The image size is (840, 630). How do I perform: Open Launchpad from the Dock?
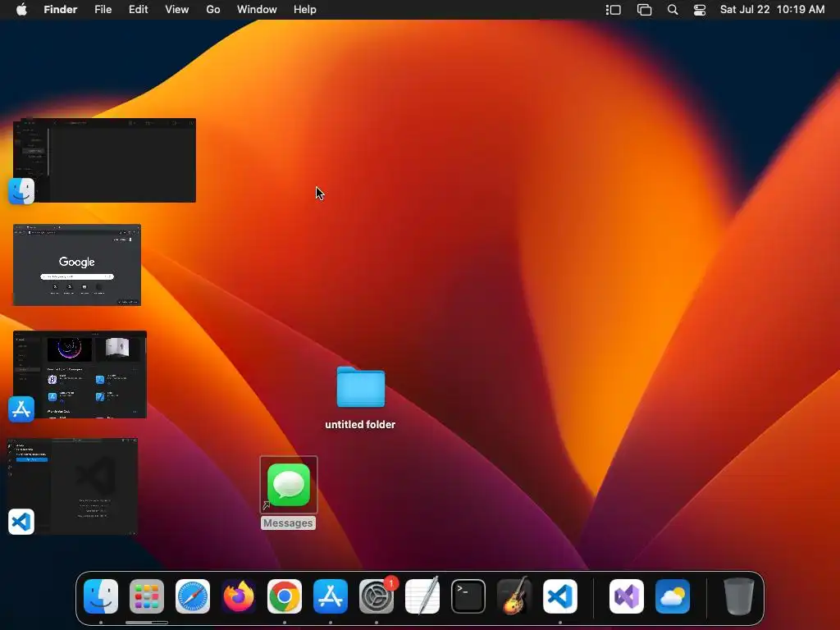(x=147, y=596)
